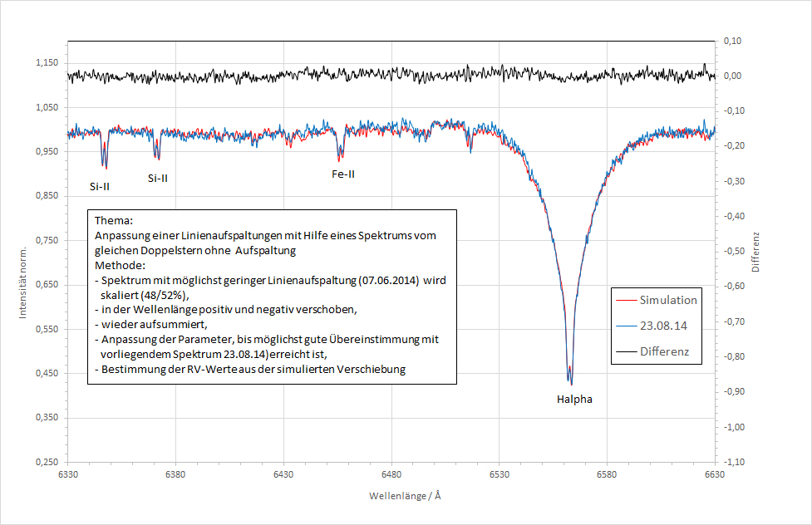Click the blue 23.08.14 legend line sample
The width and height of the screenshot is (812, 525).
[x=624, y=326]
